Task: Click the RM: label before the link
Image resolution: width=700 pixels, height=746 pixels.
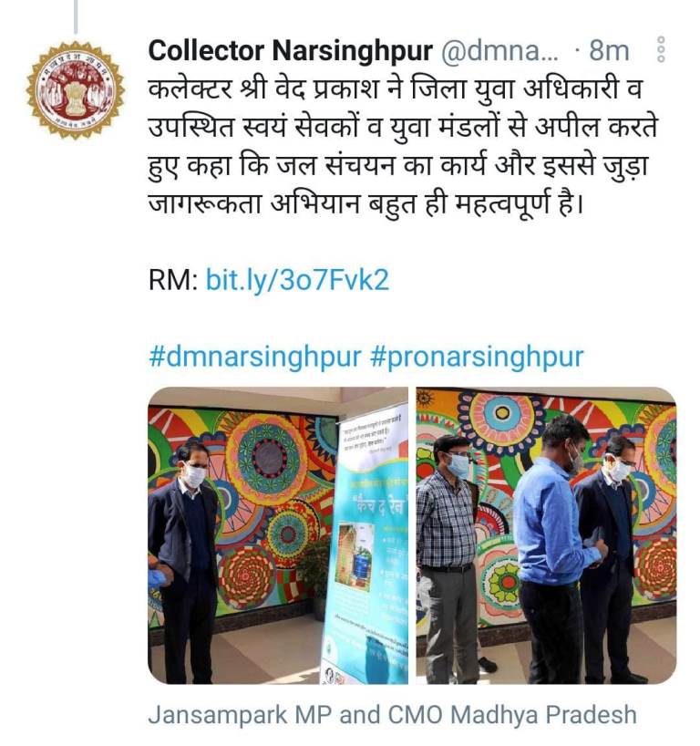Action: (x=173, y=280)
